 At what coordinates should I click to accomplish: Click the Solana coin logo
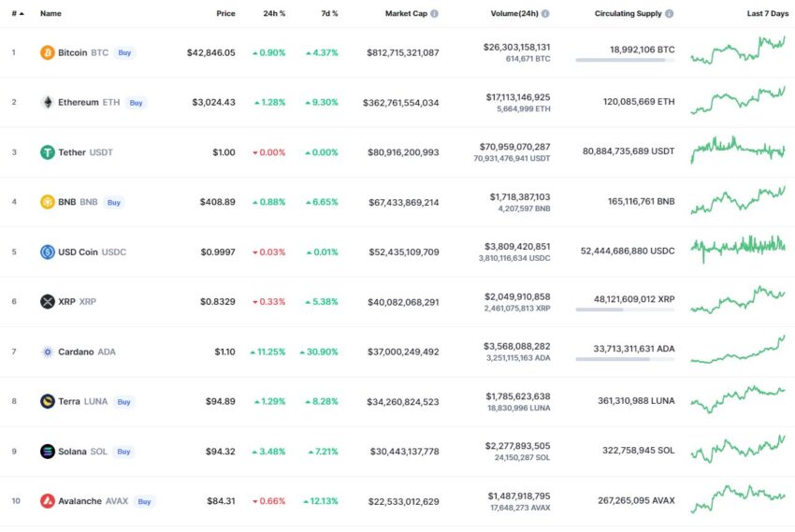pos(47,451)
